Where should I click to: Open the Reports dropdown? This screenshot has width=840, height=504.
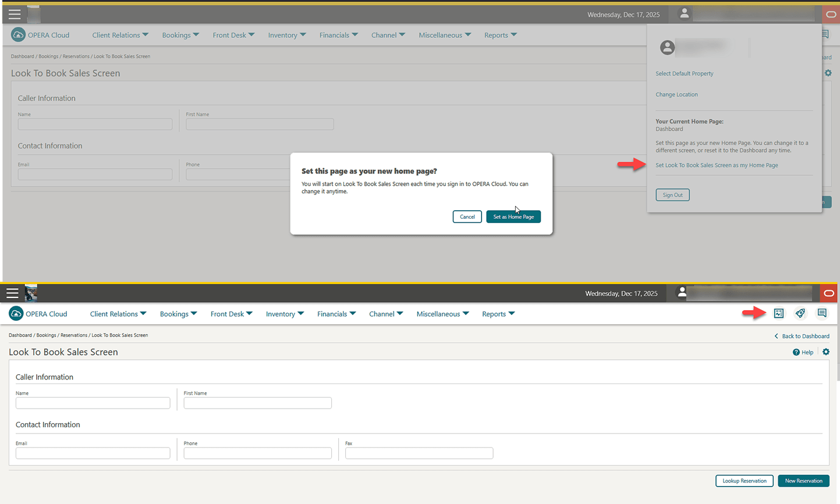(498, 314)
